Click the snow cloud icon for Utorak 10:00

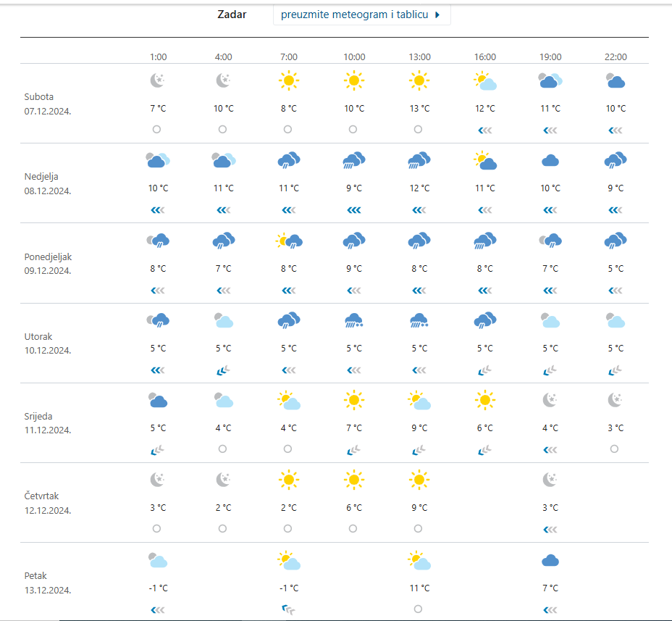353,320
